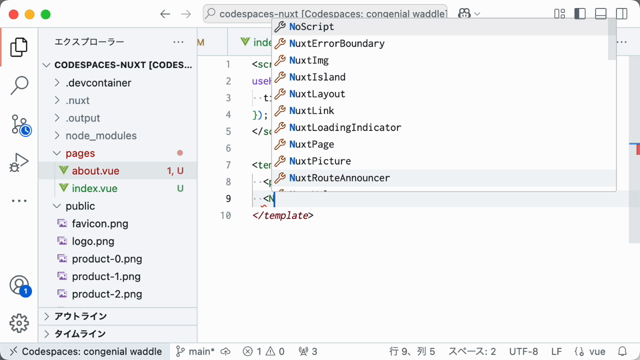Screen dimensions: 640x360
Task: Toggle the primary side bar visibility
Action: pyautogui.click(x=580, y=13)
